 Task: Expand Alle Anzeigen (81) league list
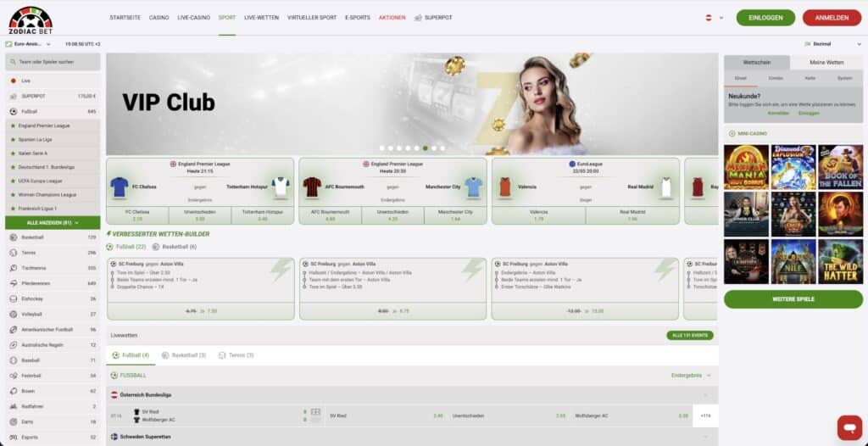click(x=53, y=223)
